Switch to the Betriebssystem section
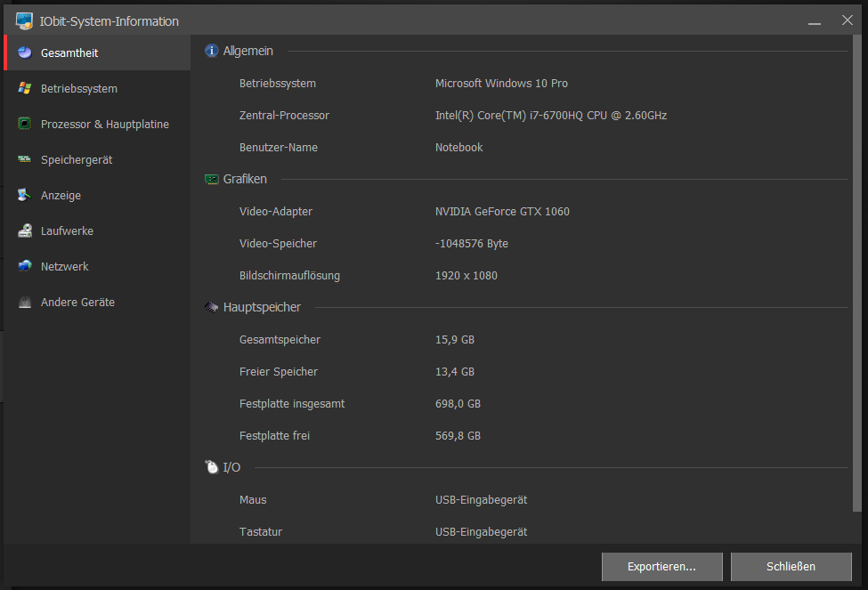 tap(97, 88)
